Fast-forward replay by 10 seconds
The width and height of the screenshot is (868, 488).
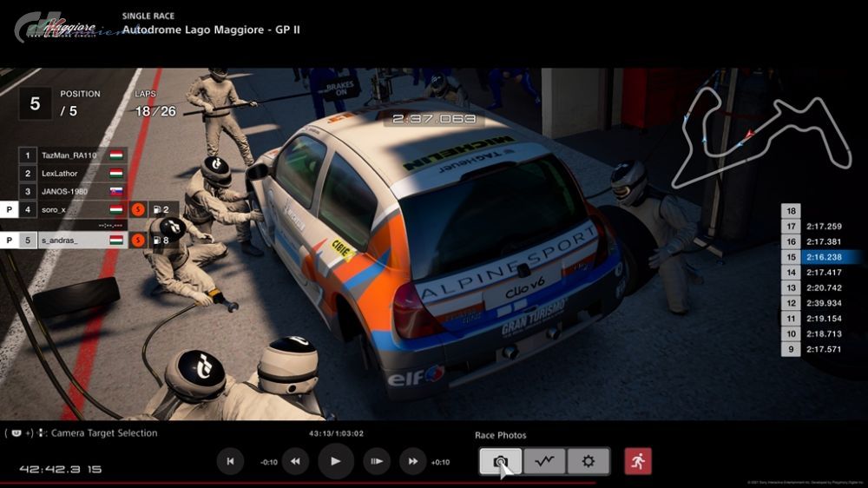tap(413, 461)
